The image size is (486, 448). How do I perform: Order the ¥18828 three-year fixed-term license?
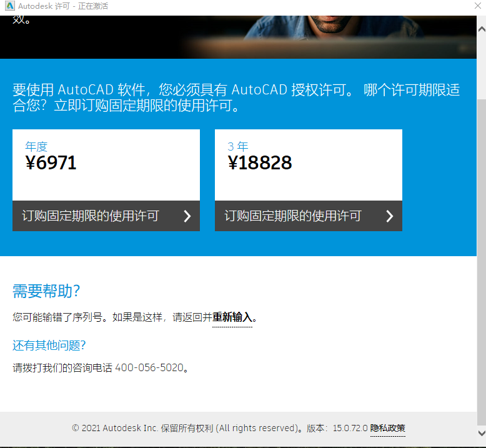click(293, 216)
